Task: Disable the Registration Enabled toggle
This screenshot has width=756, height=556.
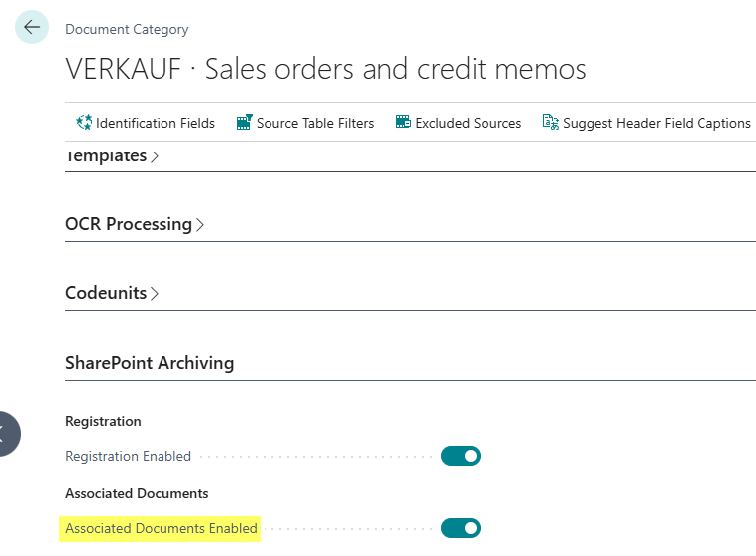Action: (x=461, y=456)
